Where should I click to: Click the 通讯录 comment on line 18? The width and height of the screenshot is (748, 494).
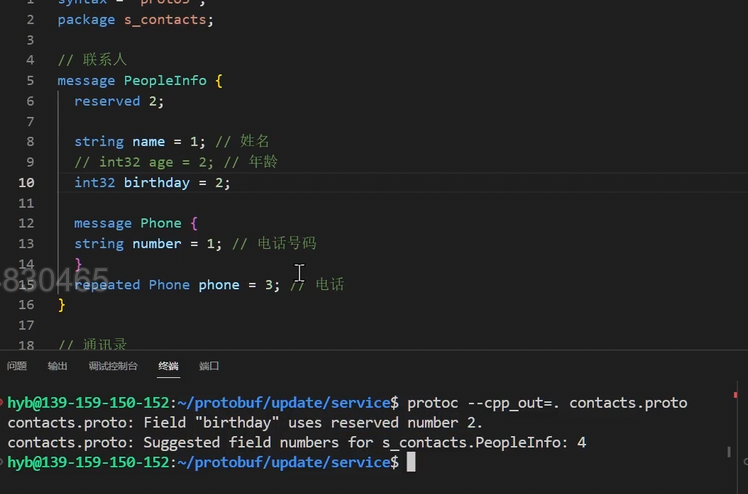[92, 344]
